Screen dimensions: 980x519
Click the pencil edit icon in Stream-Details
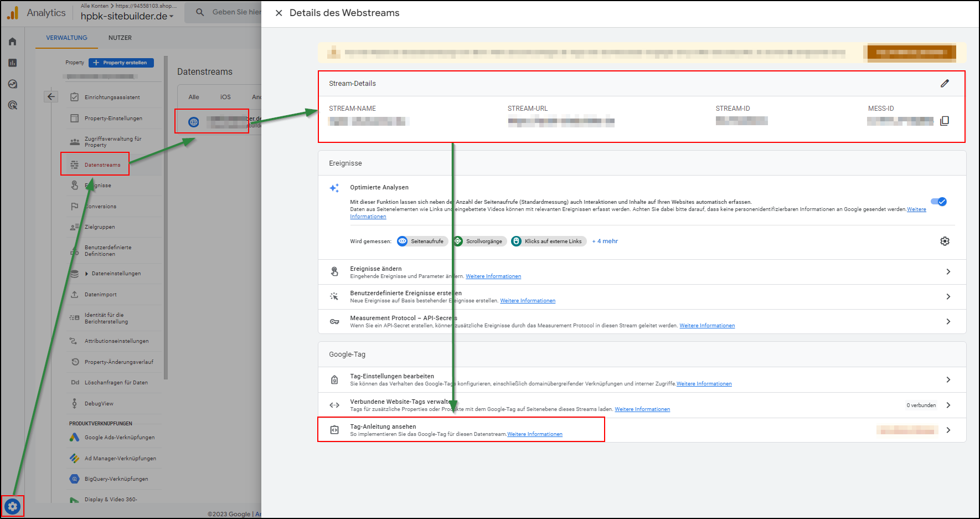pyautogui.click(x=945, y=84)
